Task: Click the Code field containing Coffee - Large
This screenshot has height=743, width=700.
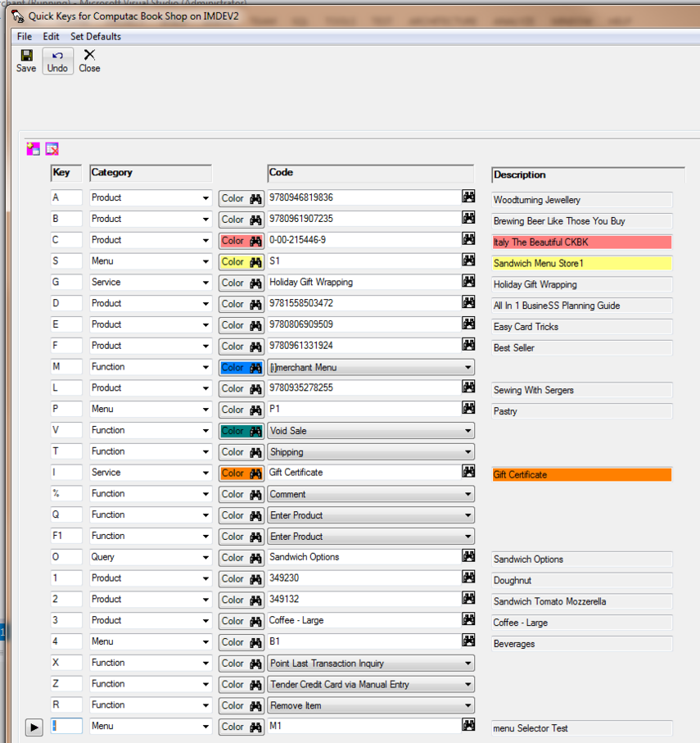Action: tap(364, 620)
